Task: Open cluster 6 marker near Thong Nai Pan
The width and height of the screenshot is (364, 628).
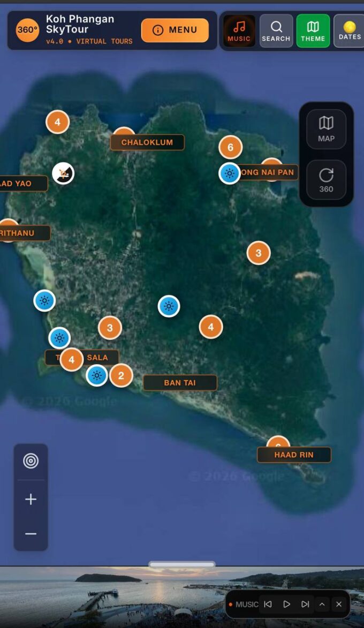Action: tap(231, 147)
